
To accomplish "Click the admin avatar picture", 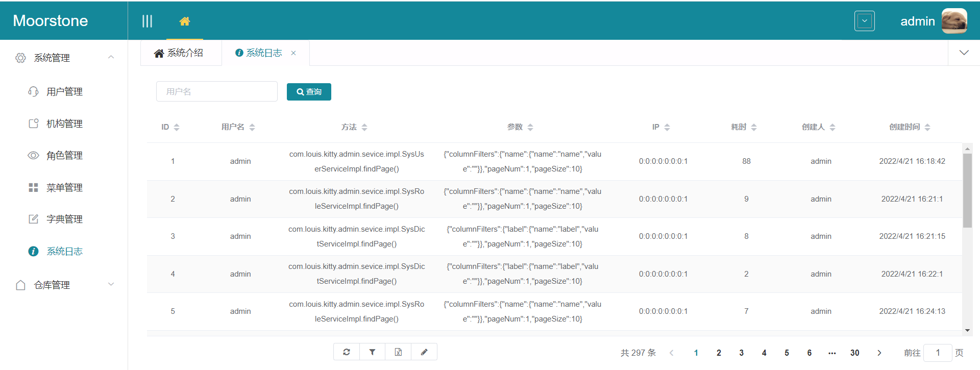I will pos(954,21).
